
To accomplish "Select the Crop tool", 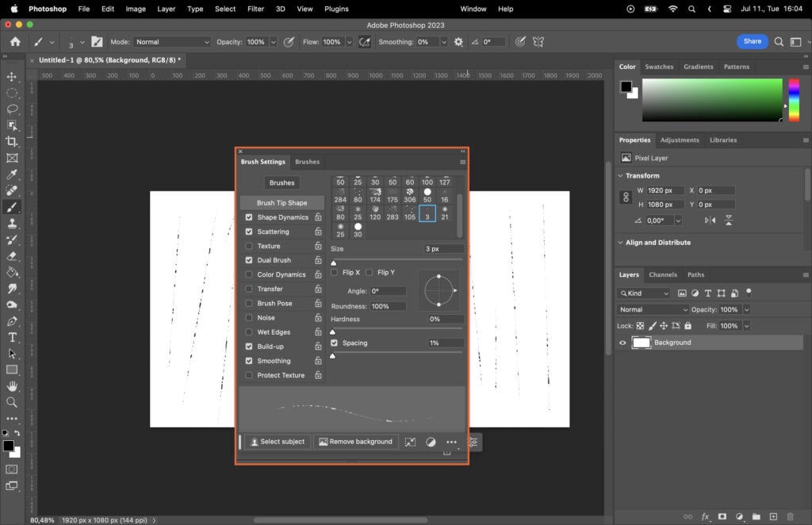I will [x=12, y=140].
